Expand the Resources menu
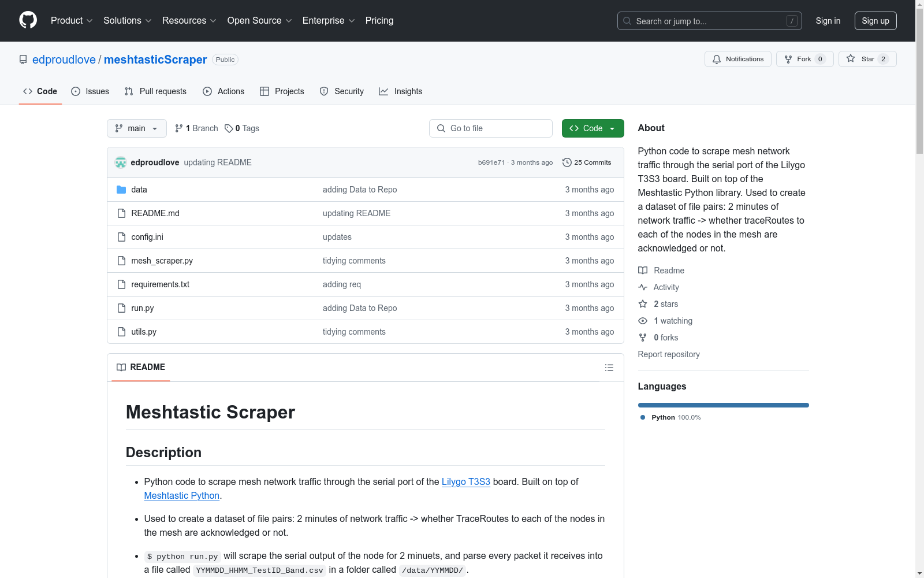Image resolution: width=924 pixels, height=578 pixels. (x=189, y=21)
